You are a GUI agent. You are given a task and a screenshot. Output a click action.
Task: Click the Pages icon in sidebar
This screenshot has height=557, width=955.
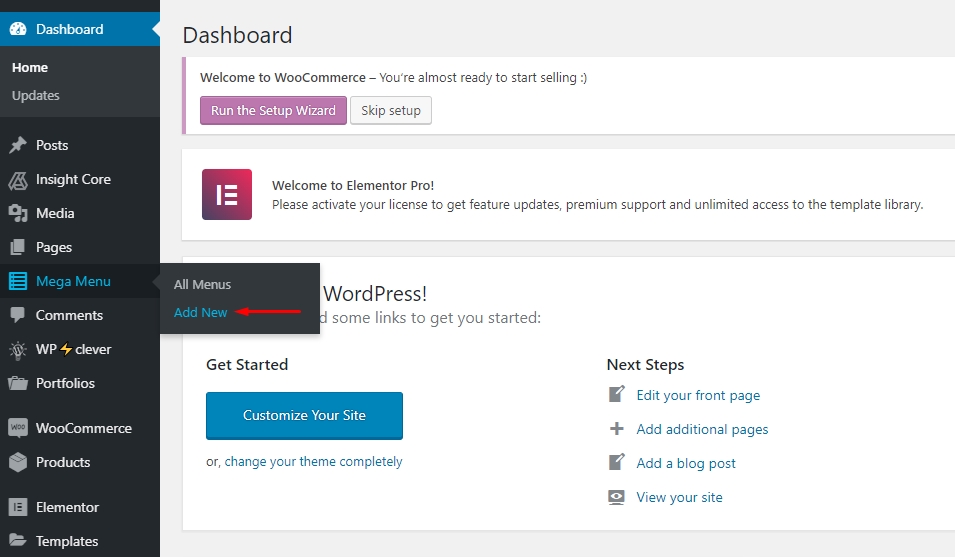click(18, 247)
